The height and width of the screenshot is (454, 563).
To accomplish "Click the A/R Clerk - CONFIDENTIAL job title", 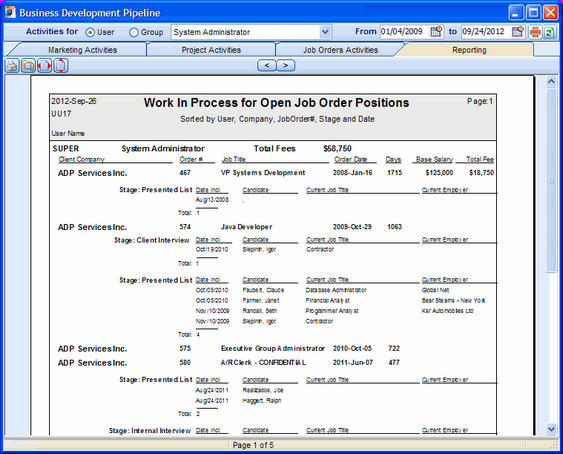I will click(x=264, y=362).
